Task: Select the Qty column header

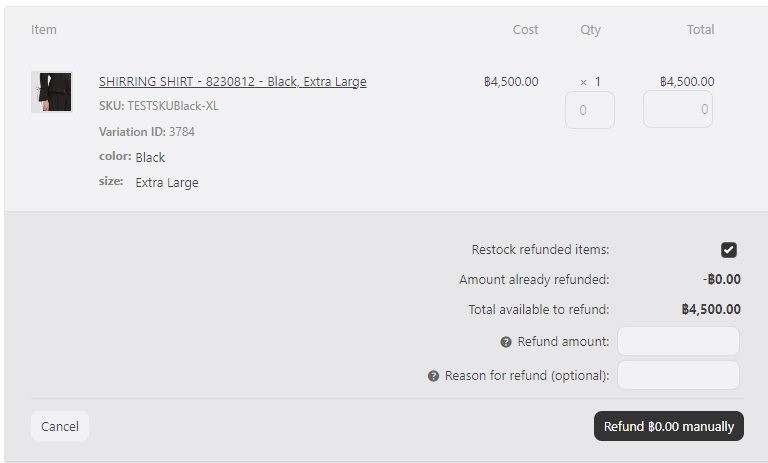Action: pos(590,30)
